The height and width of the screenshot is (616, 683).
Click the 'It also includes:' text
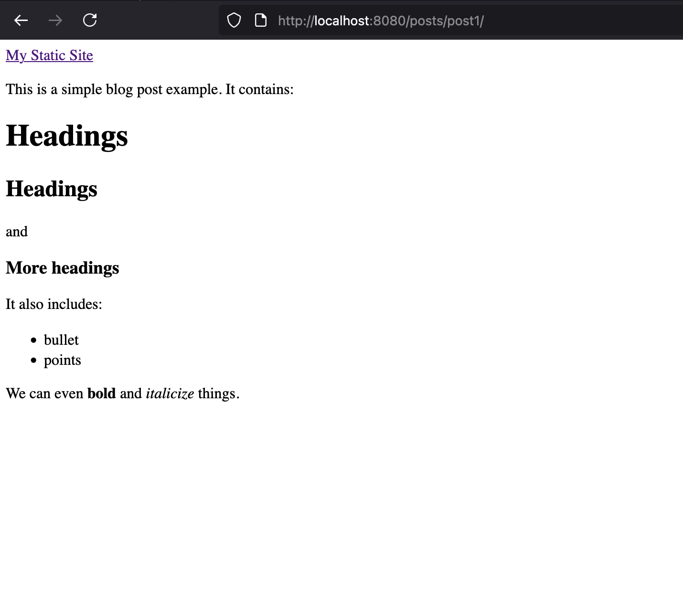(54, 304)
